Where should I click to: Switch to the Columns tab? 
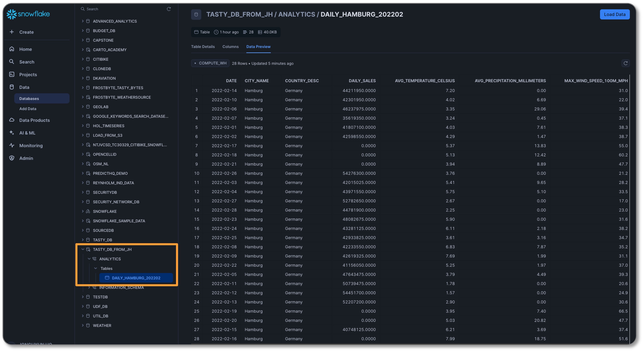coord(230,47)
